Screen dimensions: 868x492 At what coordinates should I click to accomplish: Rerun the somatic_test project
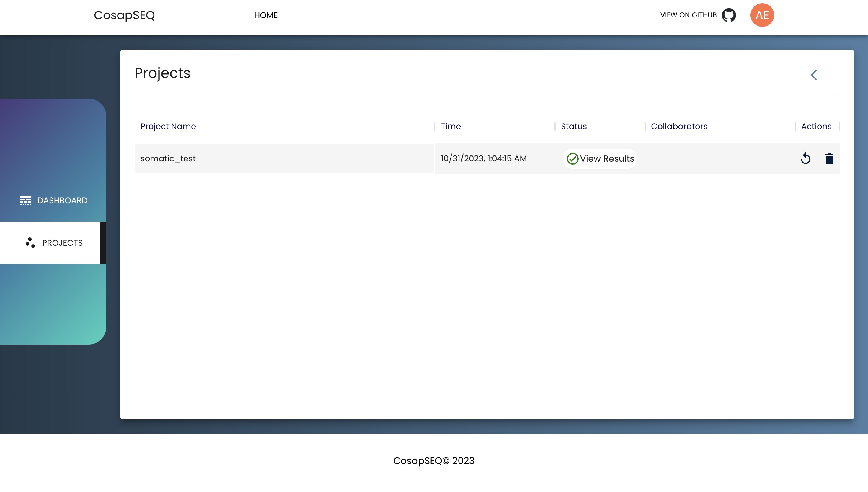[x=805, y=158]
